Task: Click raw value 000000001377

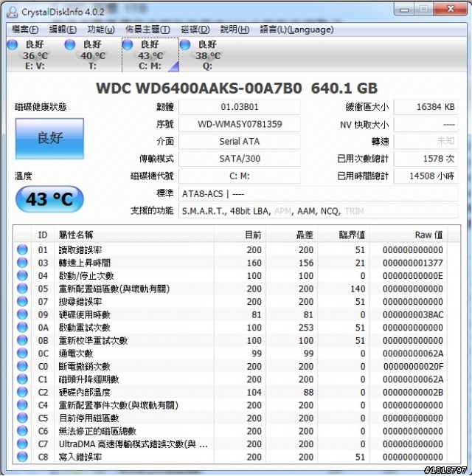Action: (413, 263)
